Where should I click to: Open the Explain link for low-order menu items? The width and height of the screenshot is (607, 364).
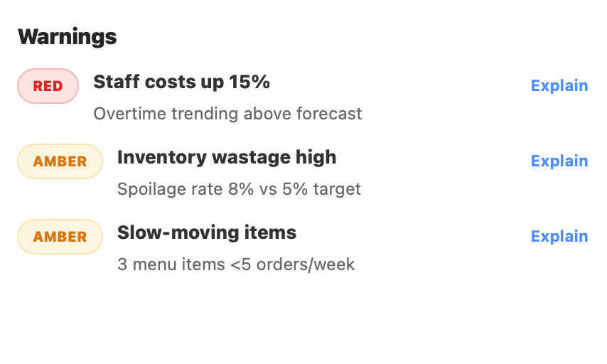tap(559, 237)
